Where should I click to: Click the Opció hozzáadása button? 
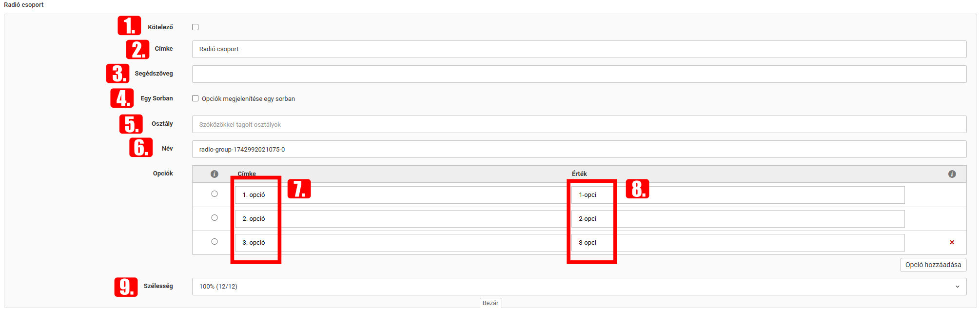[933, 265]
